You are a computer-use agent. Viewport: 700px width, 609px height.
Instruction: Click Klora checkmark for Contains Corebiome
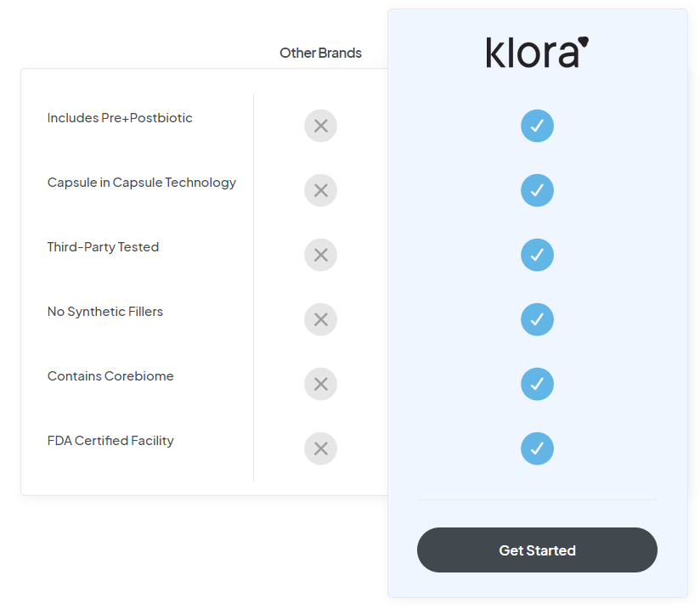click(x=537, y=384)
